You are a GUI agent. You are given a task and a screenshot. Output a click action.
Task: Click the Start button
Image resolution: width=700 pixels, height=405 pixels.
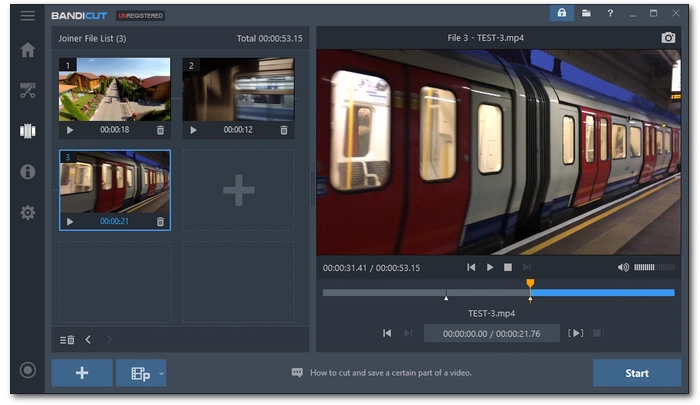[637, 373]
